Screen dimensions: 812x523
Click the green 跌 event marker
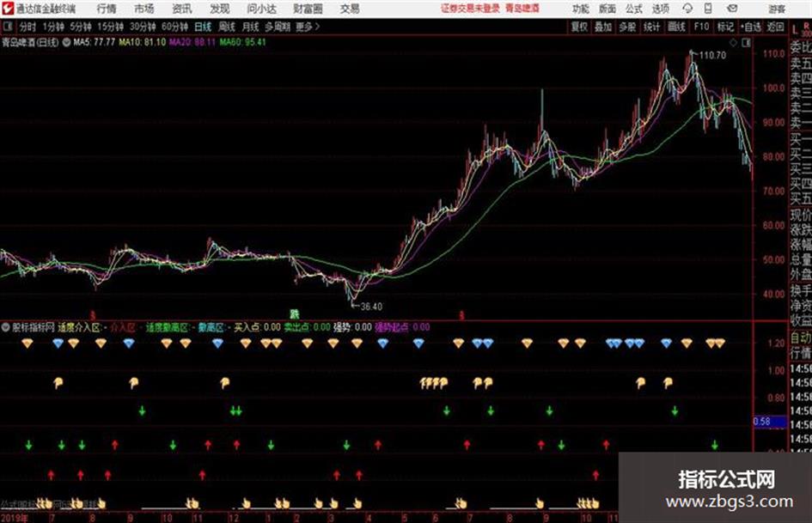click(x=294, y=314)
